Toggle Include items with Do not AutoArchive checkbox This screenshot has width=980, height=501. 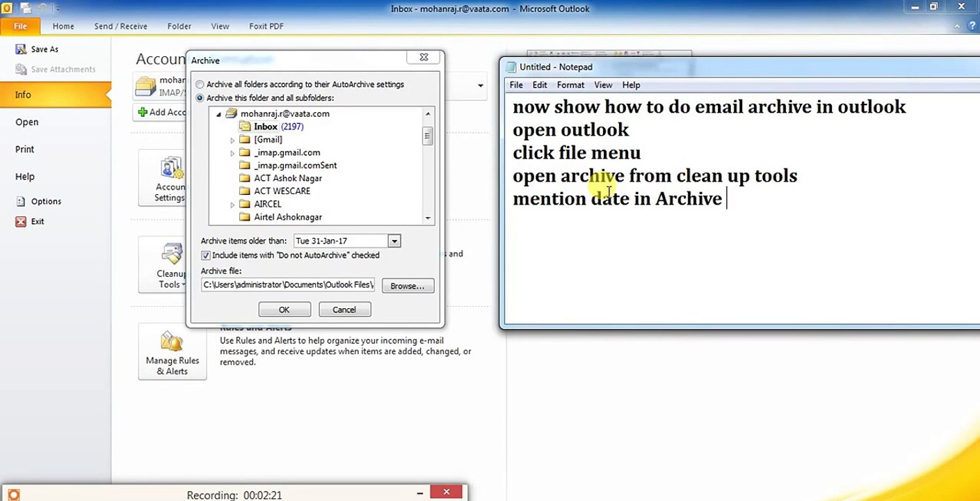point(205,255)
